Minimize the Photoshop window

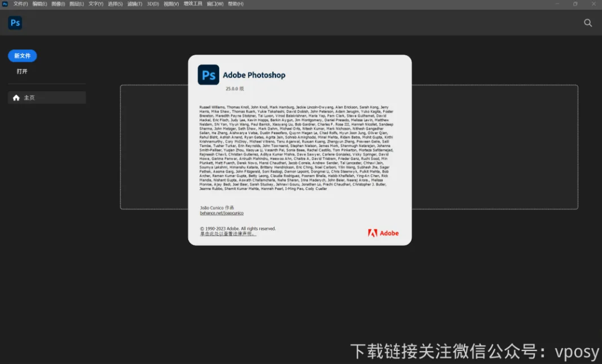coord(557,4)
